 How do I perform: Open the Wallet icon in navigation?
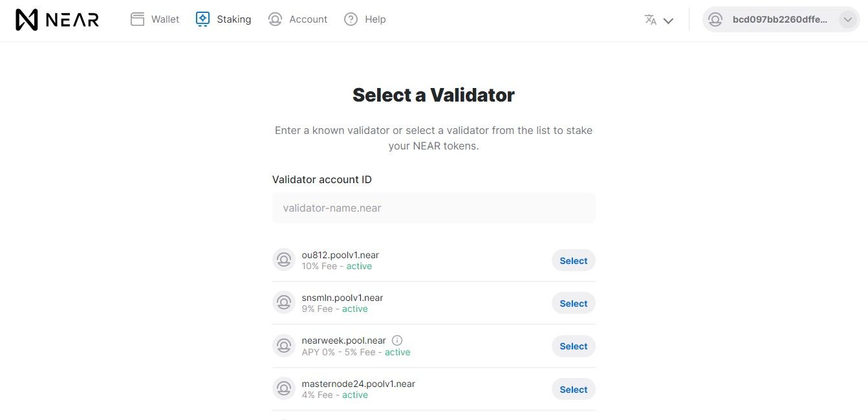[137, 19]
